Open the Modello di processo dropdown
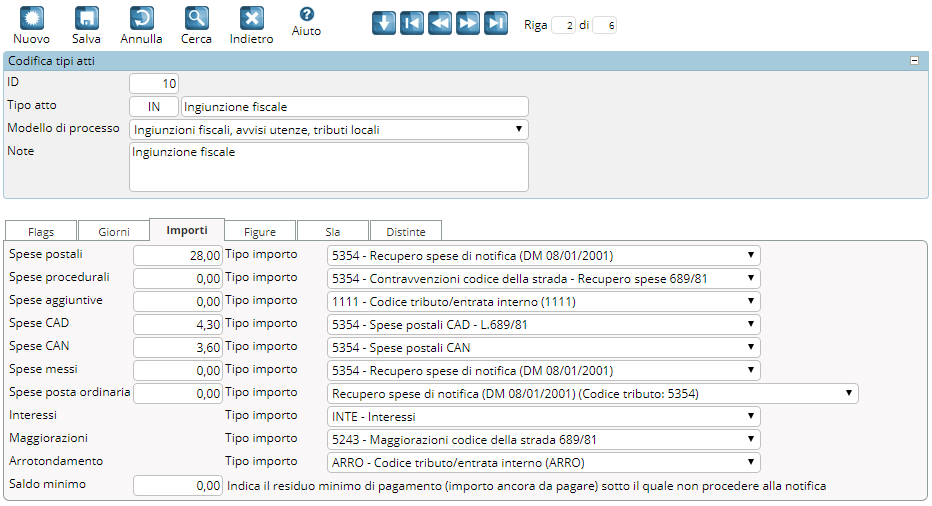This screenshot has width=932, height=506. [x=328, y=130]
